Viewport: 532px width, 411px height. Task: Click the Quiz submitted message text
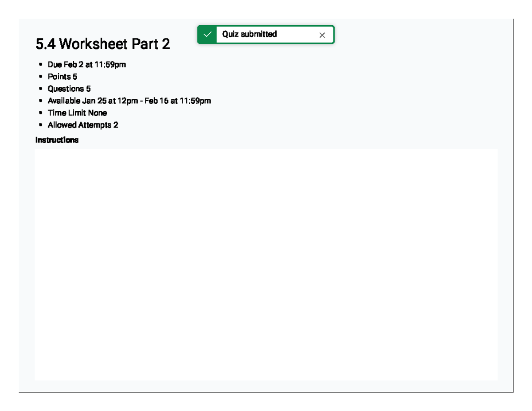pos(250,34)
